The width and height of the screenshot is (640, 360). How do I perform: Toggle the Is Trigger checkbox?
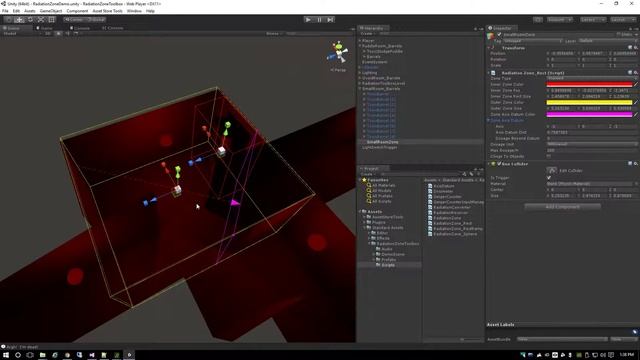pos(549,178)
